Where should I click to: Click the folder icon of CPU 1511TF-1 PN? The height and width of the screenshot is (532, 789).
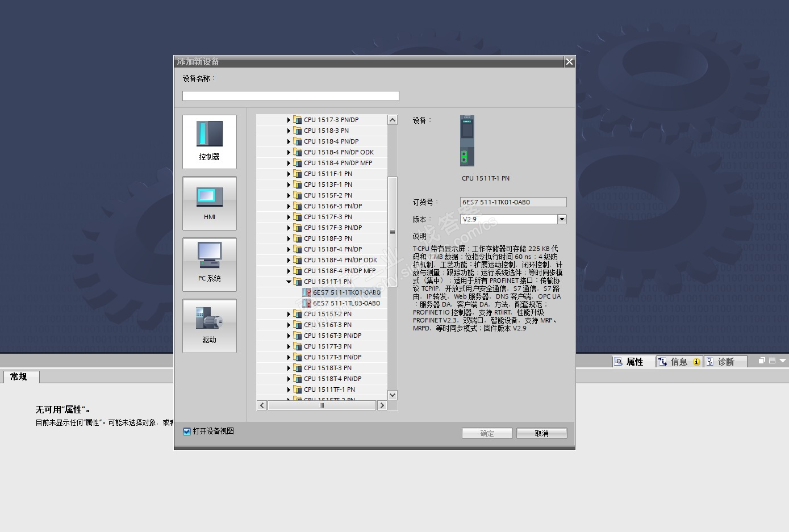[x=298, y=389]
